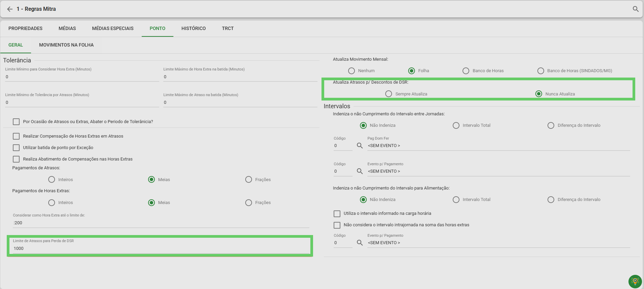Click search icon beside bottom Evento p/ Pagamento
The image size is (644, 289).
pos(360,243)
